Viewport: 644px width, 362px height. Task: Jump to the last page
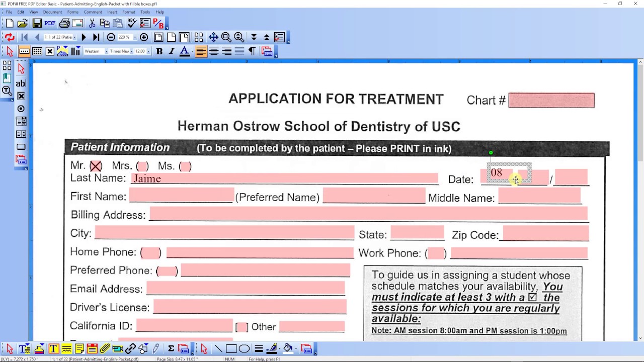coord(96,37)
